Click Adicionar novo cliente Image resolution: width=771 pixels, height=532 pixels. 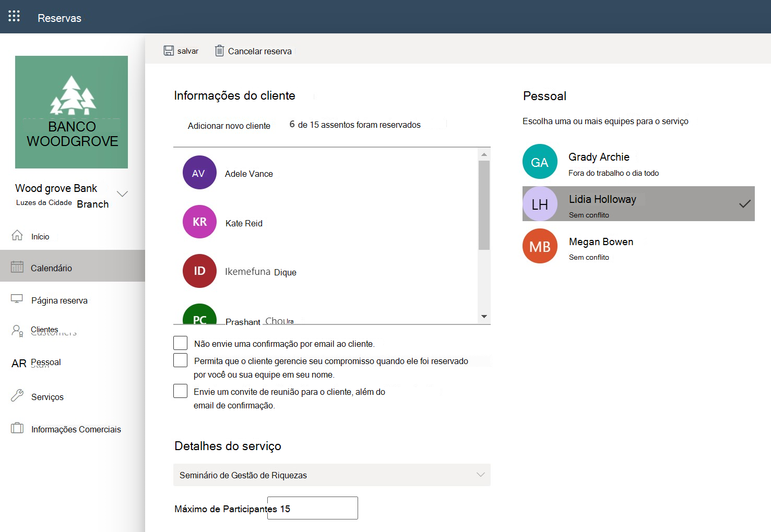click(x=229, y=126)
